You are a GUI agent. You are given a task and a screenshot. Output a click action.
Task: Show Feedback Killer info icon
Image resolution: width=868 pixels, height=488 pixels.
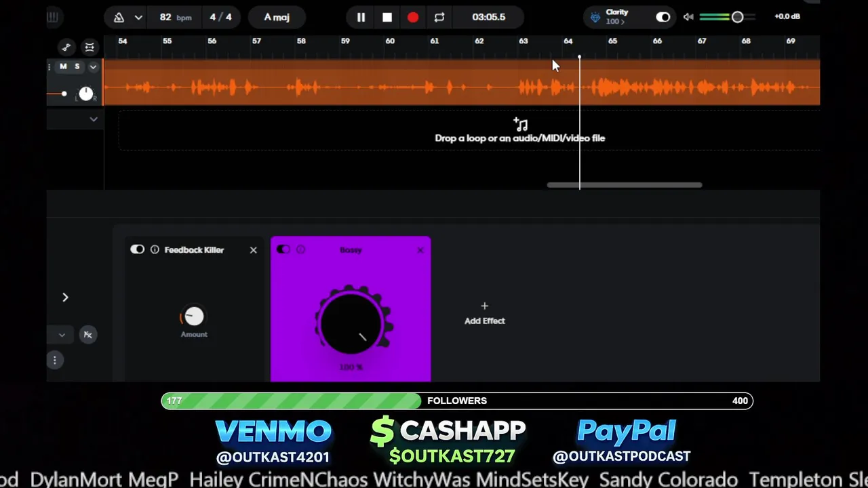coord(155,249)
